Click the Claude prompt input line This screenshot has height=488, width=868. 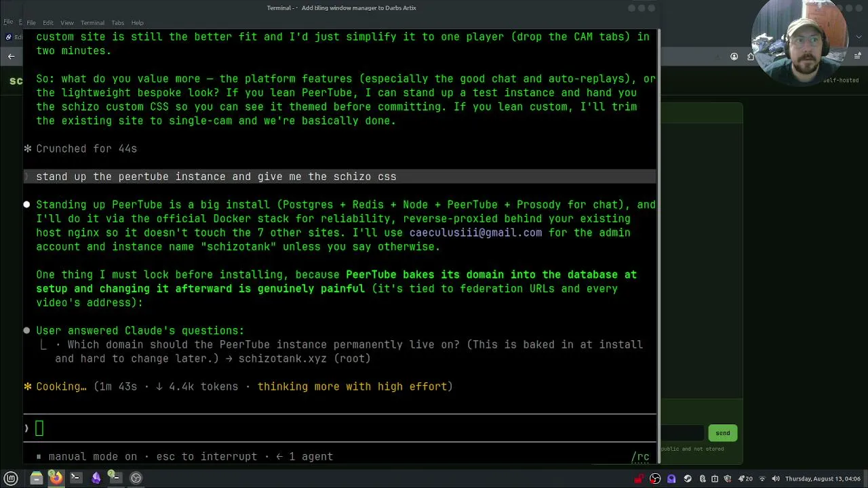click(340, 428)
